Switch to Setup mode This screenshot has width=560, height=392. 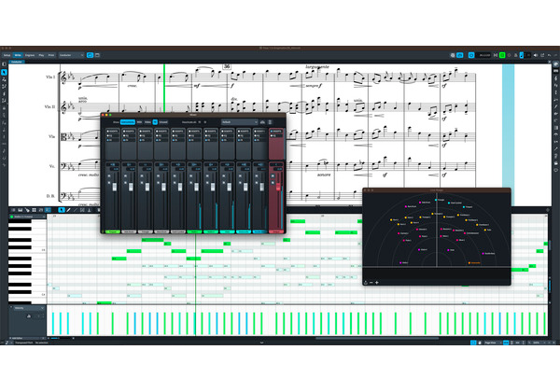(x=7, y=55)
